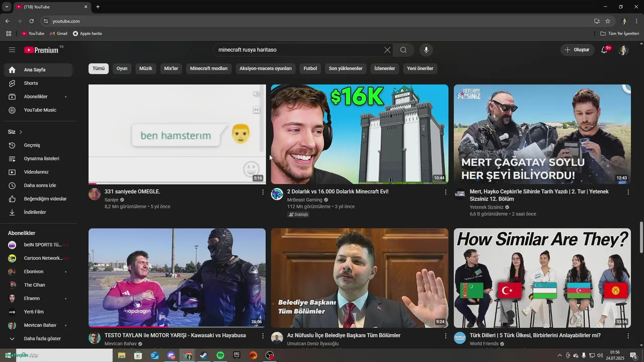Open The Cihan subscription channel

[x=39, y=285]
